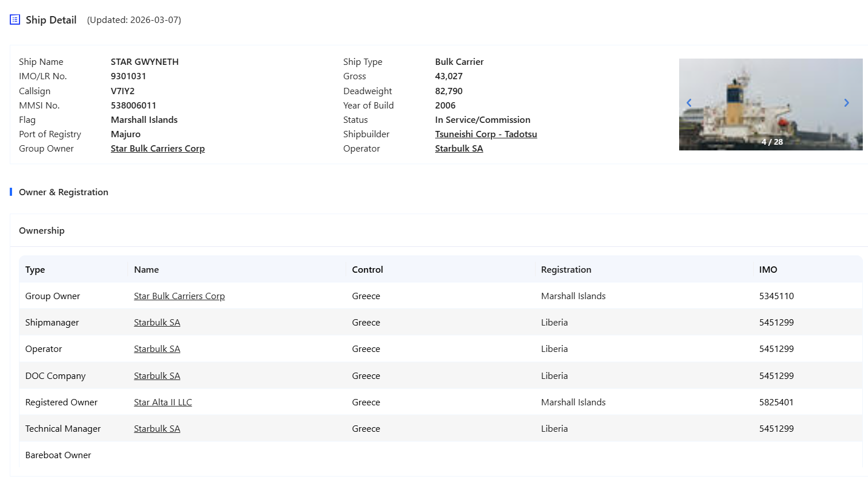This screenshot has width=868, height=484.
Task: Click the Ship Detail list icon
Action: coord(15,20)
